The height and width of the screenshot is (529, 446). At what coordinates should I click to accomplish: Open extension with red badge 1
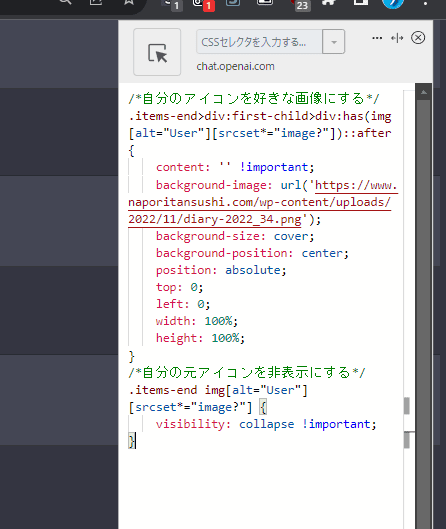(204, 5)
